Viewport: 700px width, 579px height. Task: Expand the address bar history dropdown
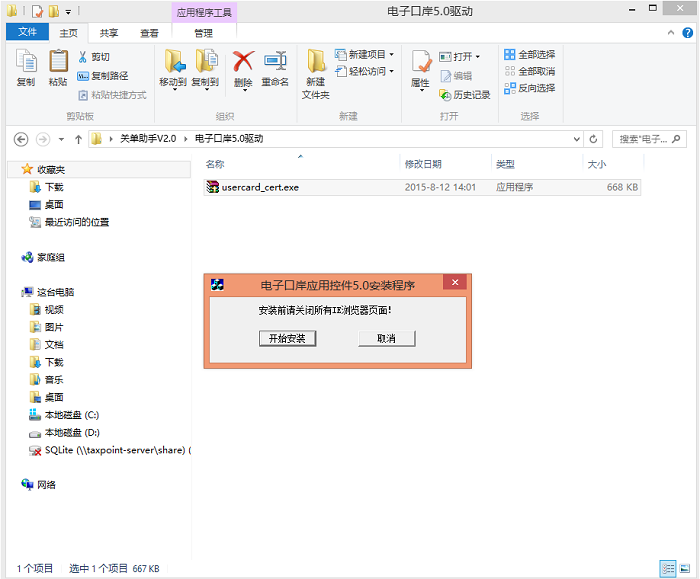click(577, 139)
